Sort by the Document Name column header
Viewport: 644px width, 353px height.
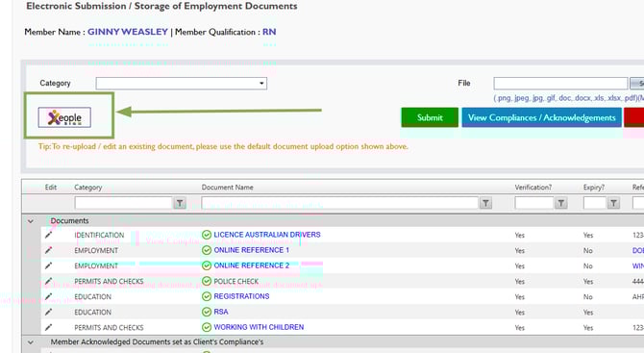(x=227, y=188)
